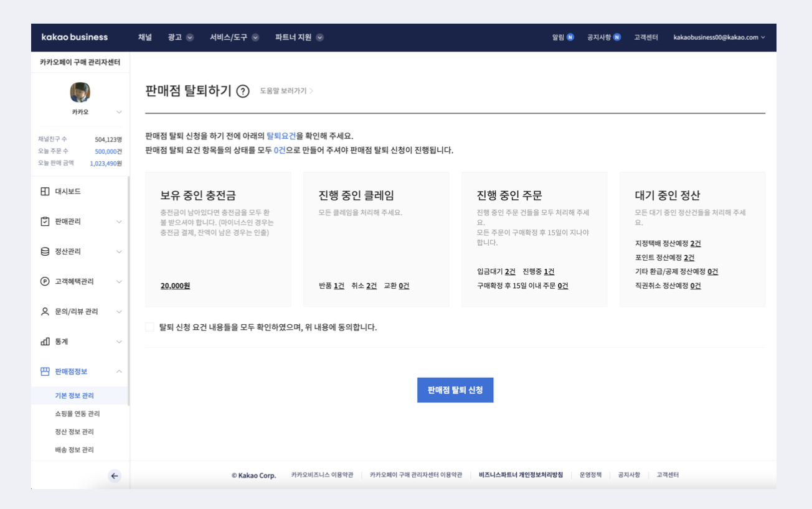Open the 채널 menu in top bar
812x509 pixels.
tap(145, 37)
